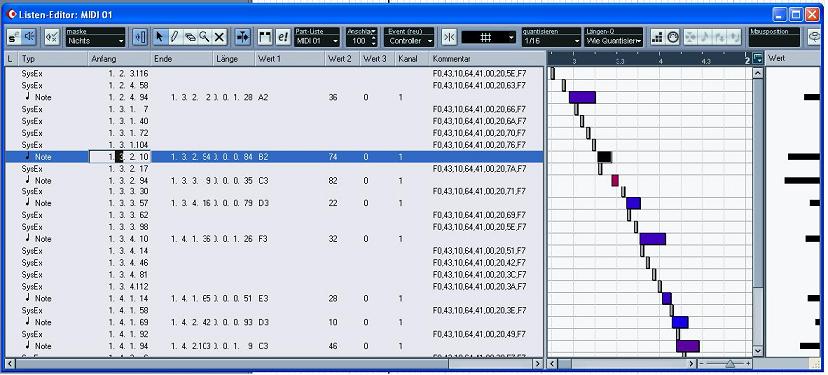
Task: Select the Eraser tool
Action: point(190,37)
